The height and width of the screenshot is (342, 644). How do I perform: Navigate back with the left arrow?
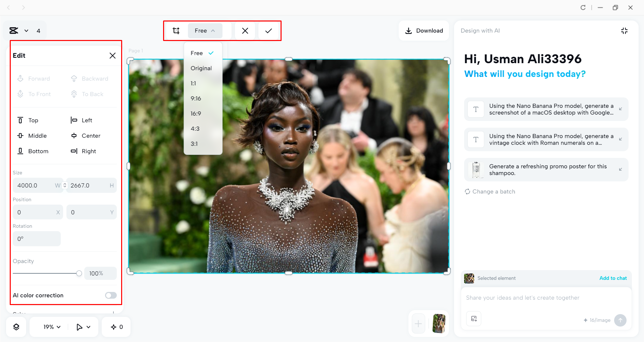pyautogui.click(x=9, y=7)
